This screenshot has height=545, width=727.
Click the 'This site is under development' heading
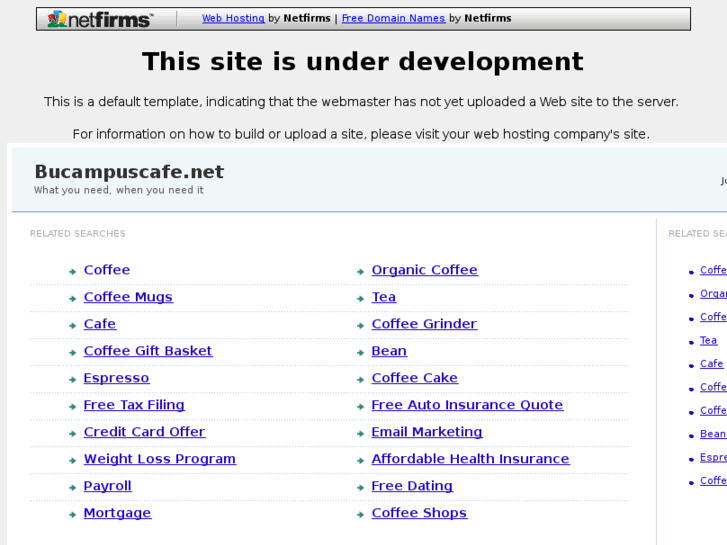coord(363,61)
